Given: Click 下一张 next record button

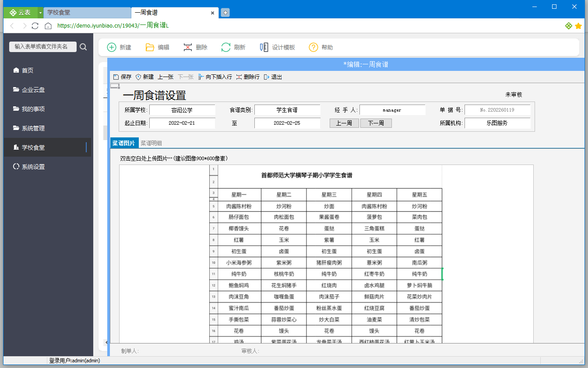Looking at the screenshot, I should (186, 77).
